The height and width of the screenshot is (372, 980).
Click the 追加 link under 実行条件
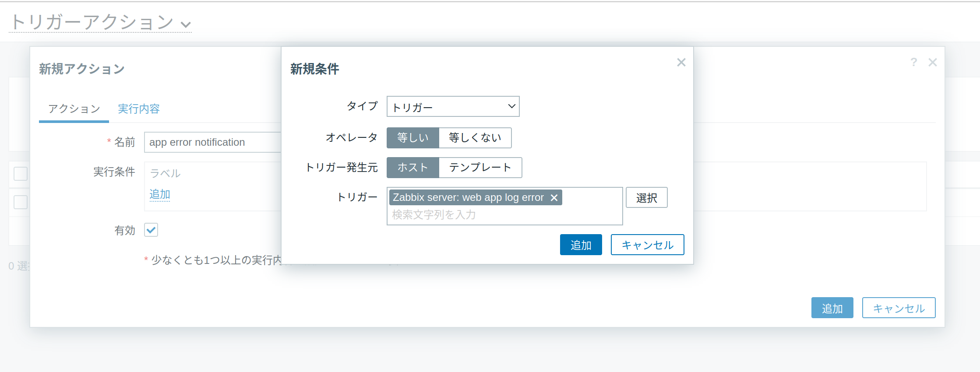pos(159,194)
